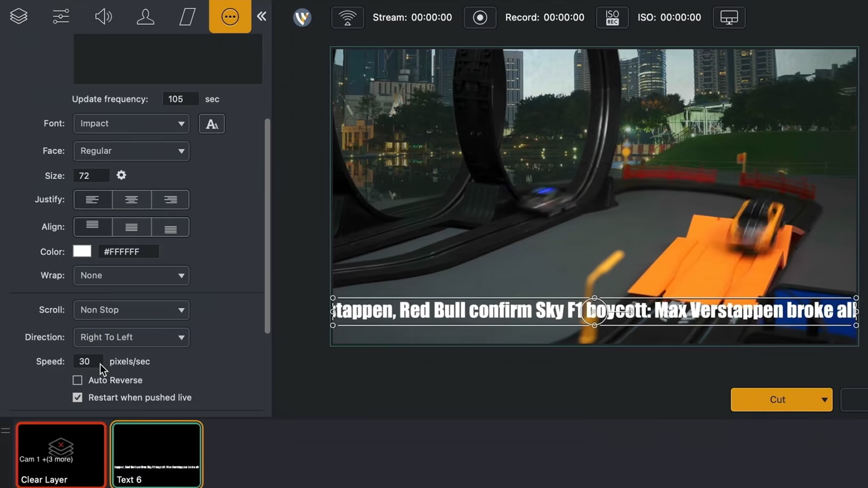The image size is (868, 488).
Task: Switch to the audio speaker tab
Action: [x=103, y=16]
